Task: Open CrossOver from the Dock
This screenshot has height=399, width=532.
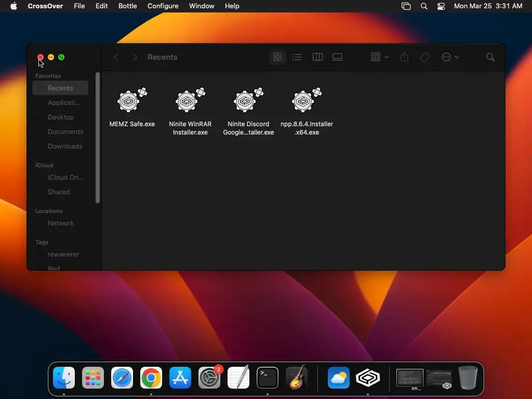Action: click(x=368, y=378)
